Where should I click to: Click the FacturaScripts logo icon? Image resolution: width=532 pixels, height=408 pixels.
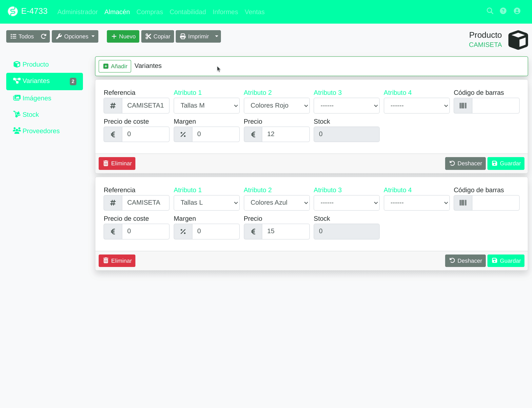tap(13, 11)
